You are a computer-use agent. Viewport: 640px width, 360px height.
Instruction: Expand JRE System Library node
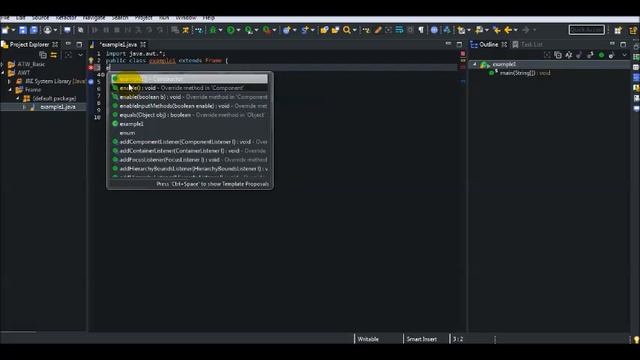point(10,81)
